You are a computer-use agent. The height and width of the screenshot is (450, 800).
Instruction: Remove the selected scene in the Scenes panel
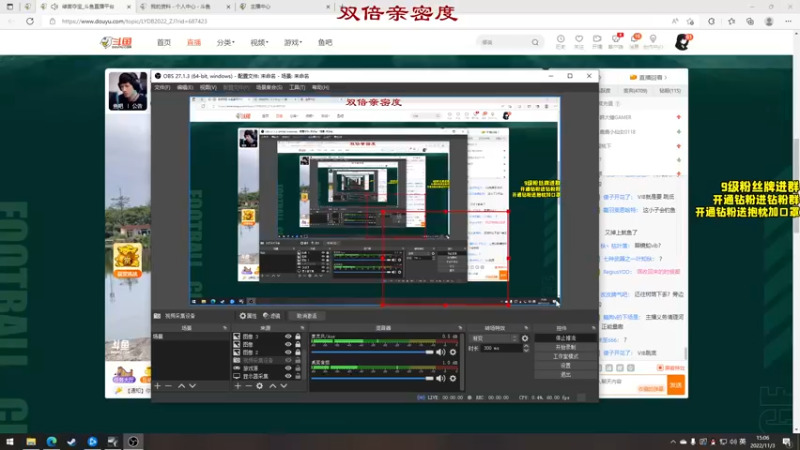[168, 386]
